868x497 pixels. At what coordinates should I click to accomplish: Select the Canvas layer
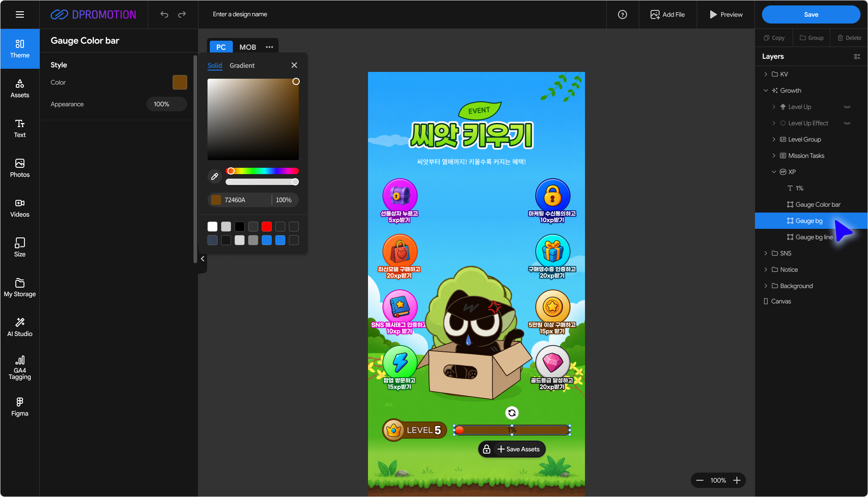click(x=811, y=301)
